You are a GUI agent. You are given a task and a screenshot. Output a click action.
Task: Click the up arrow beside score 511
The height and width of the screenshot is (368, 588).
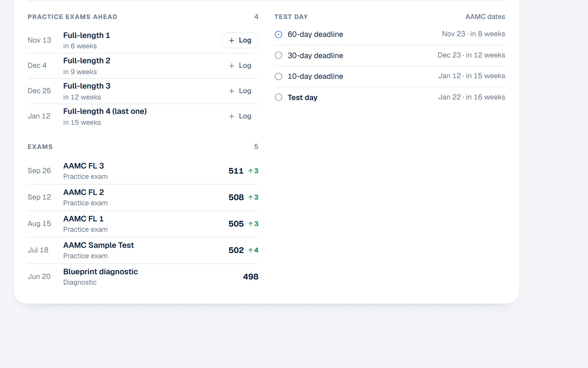251,171
